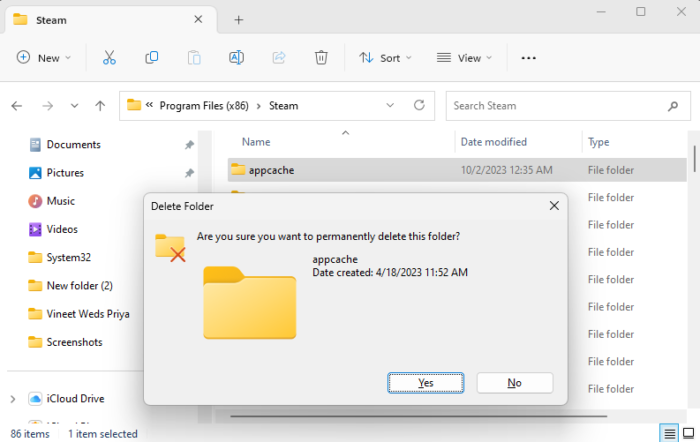Viewport: 700px width, 442px height.
Task: Click the 86 items status text
Action: coord(30,434)
